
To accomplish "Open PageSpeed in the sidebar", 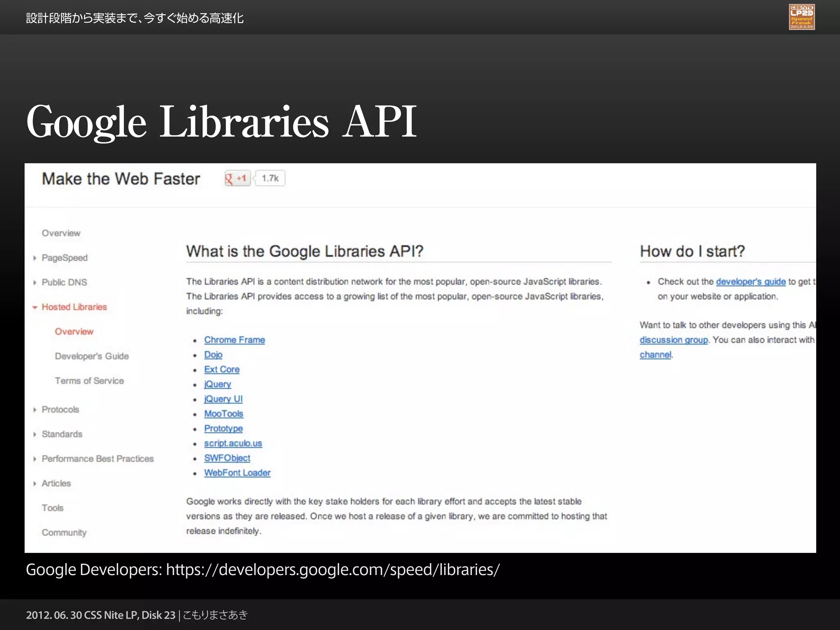I will point(65,258).
